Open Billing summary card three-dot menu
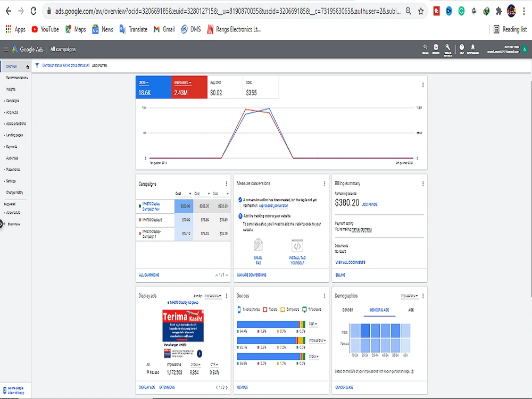The height and width of the screenshot is (399, 532). click(423, 184)
